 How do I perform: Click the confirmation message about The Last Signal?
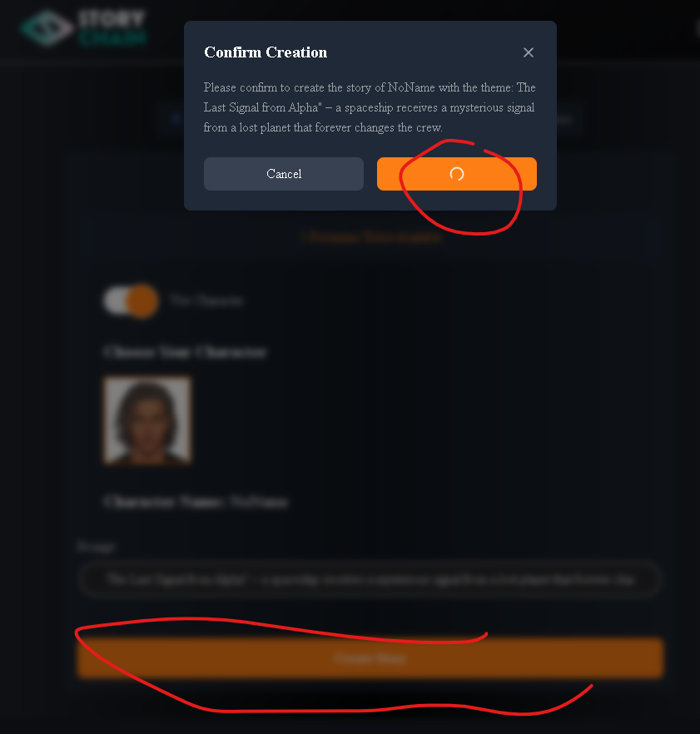tap(370, 107)
